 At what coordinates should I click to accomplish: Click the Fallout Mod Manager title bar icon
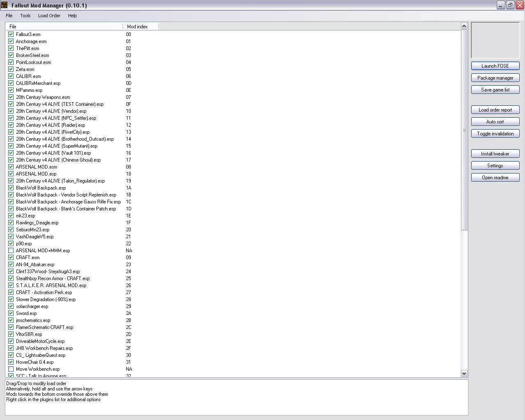pos(5,5)
